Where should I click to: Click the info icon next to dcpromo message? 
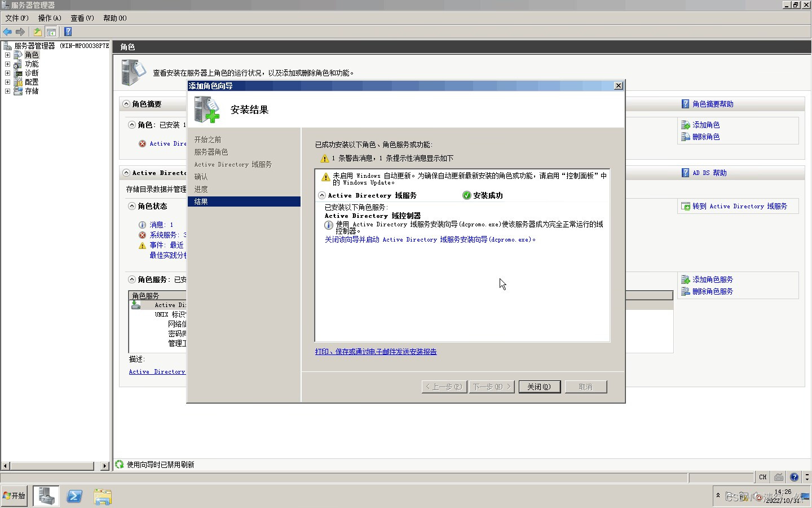[x=329, y=225]
